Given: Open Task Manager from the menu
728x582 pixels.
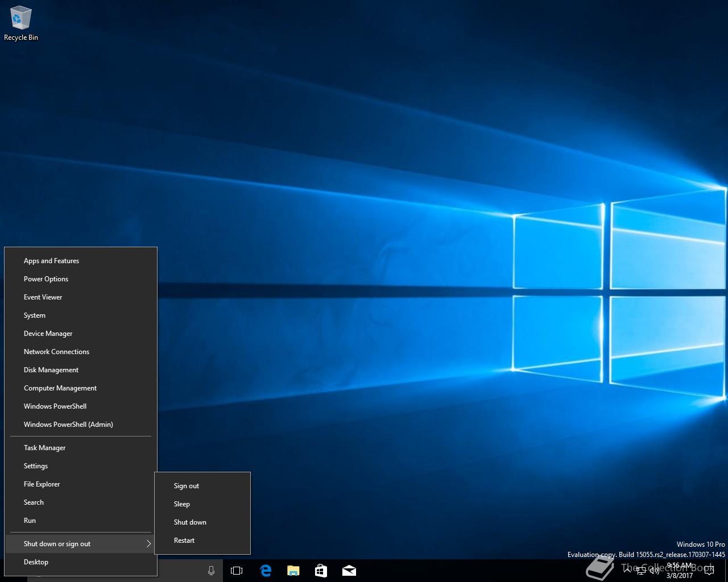Looking at the screenshot, I should (81, 448).
